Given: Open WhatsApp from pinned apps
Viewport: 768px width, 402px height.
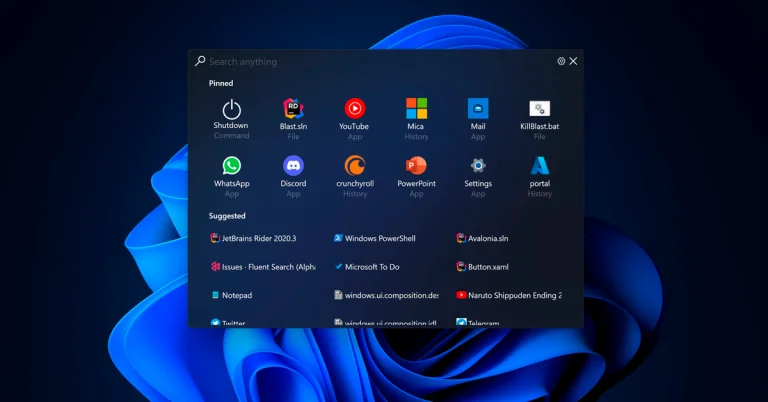Looking at the screenshot, I should 231,166.
